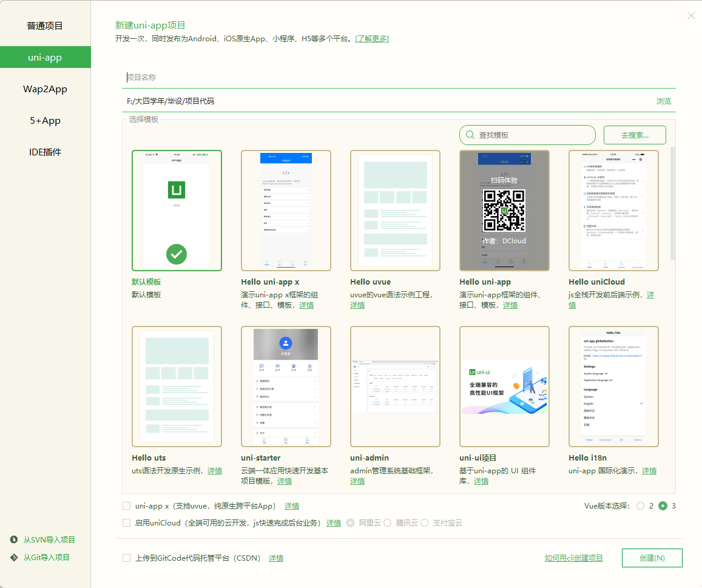This screenshot has width=702, height=588.
Task: Click the 创建(N) button
Action: tap(652, 558)
